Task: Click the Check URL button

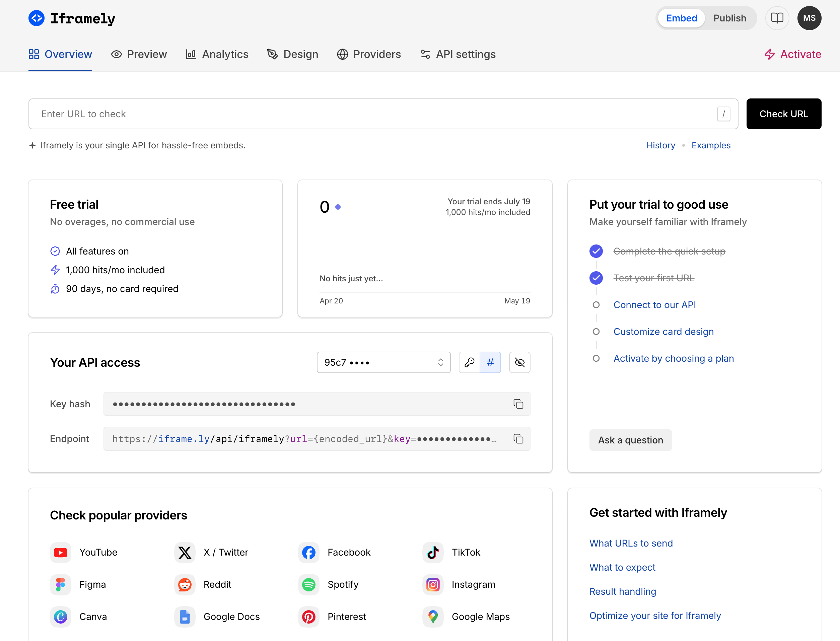Action: coord(783,114)
